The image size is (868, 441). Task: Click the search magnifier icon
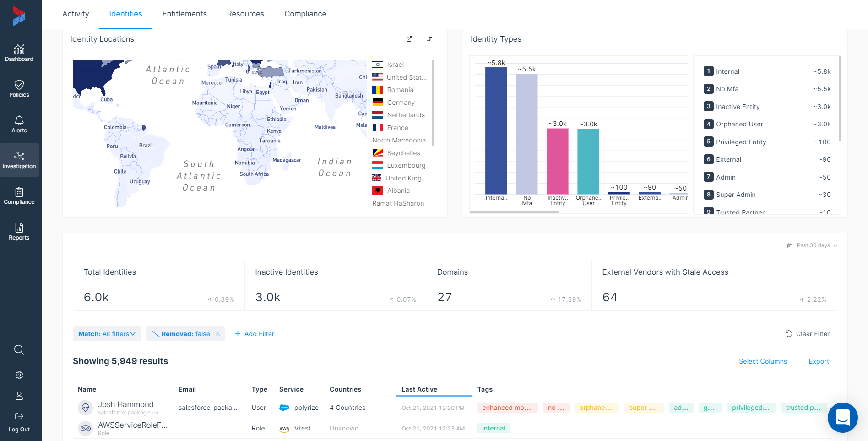point(19,350)
